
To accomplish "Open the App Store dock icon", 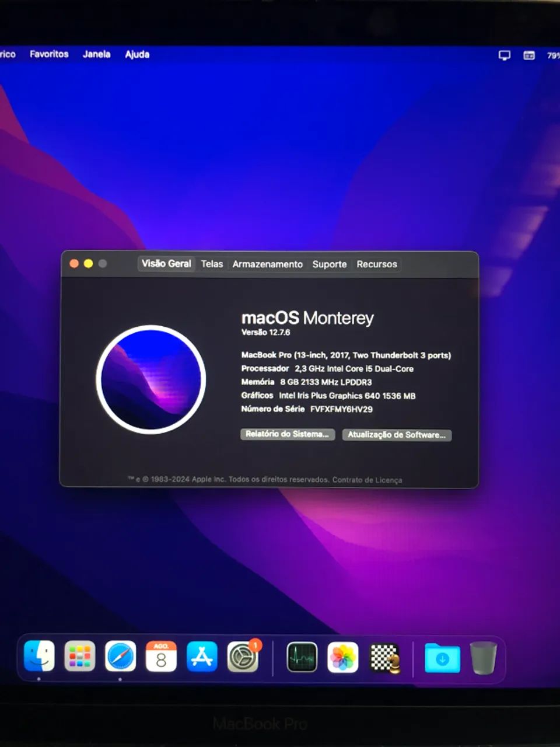I will 202,657.
